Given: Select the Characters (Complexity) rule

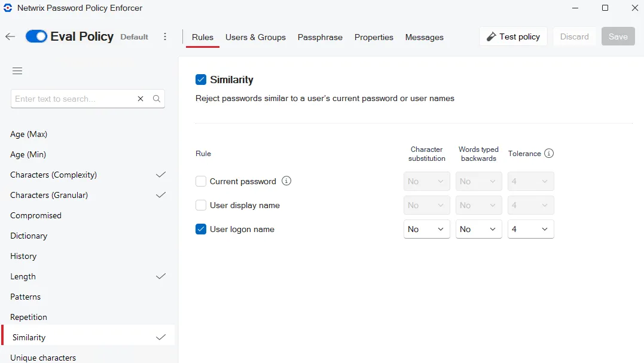Looking at the screenshot, I should (88, 175).
